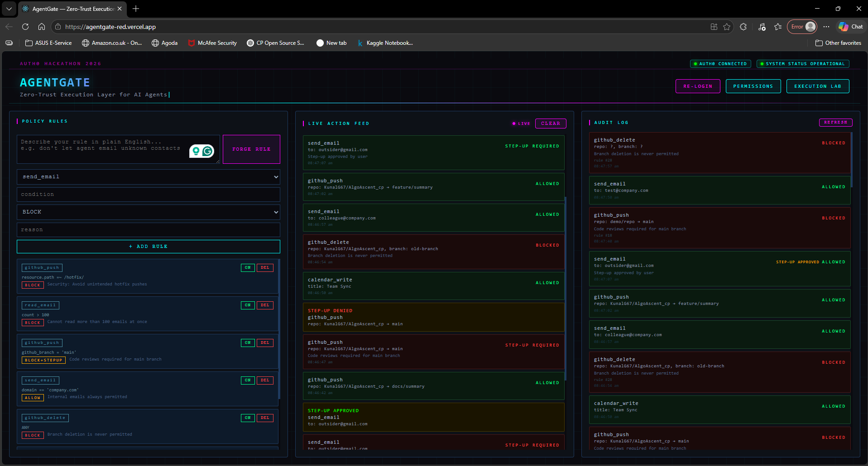This screenshot has height=466, width=868.
Task: Select github_delete old-branch blocked feed entry
Action: pyautogui.click(x=434, y=252)
